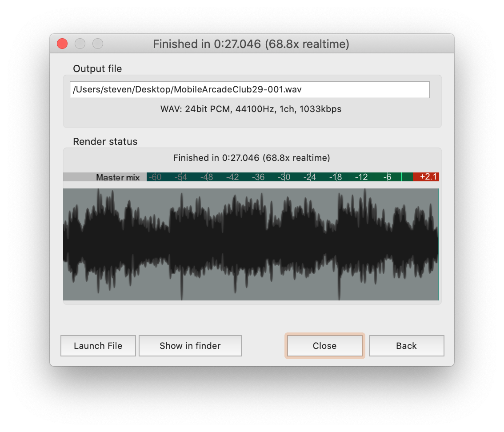
Task: Launch the rendered WAV file
Action: coord(98,345)
